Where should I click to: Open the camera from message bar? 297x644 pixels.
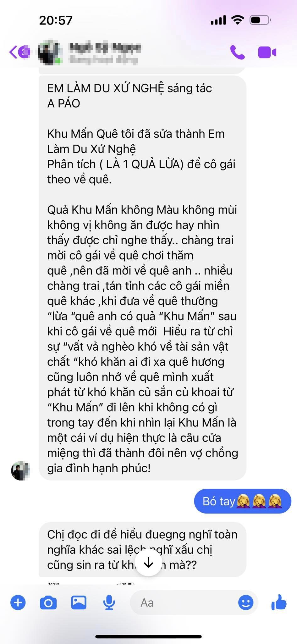click(x=48, y=603)
